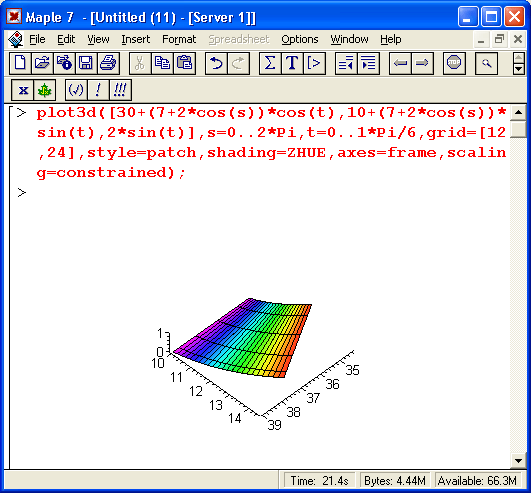Stop computation with the STOP icon

[x=454, y=63]
